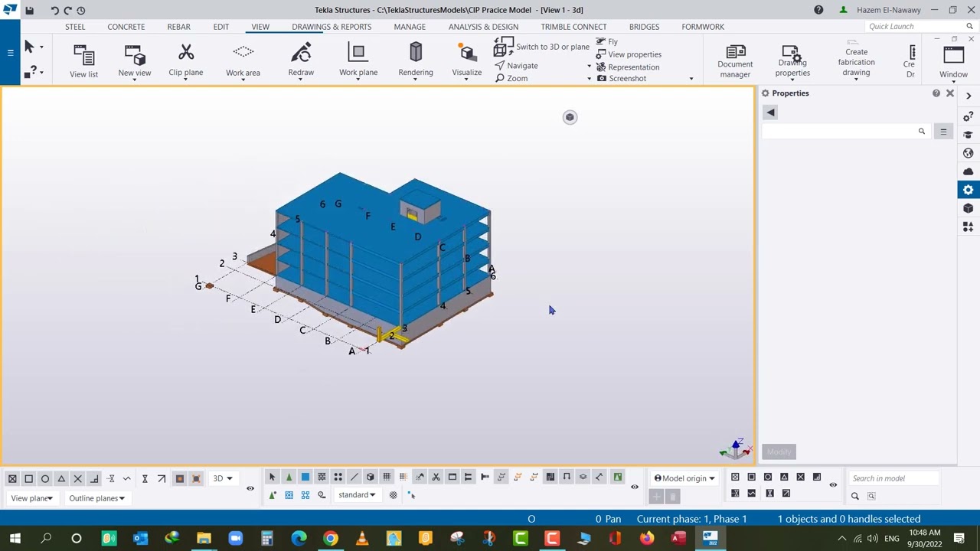Open the Work plane tool
The image size is (980, 551).
pyautogui.click(x=358, y=61)
